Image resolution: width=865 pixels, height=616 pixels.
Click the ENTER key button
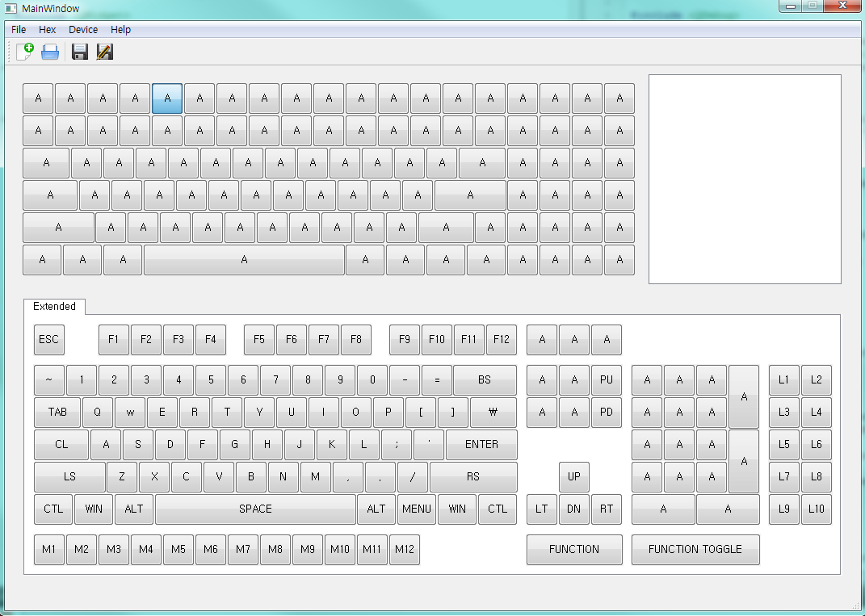(481, 445)
